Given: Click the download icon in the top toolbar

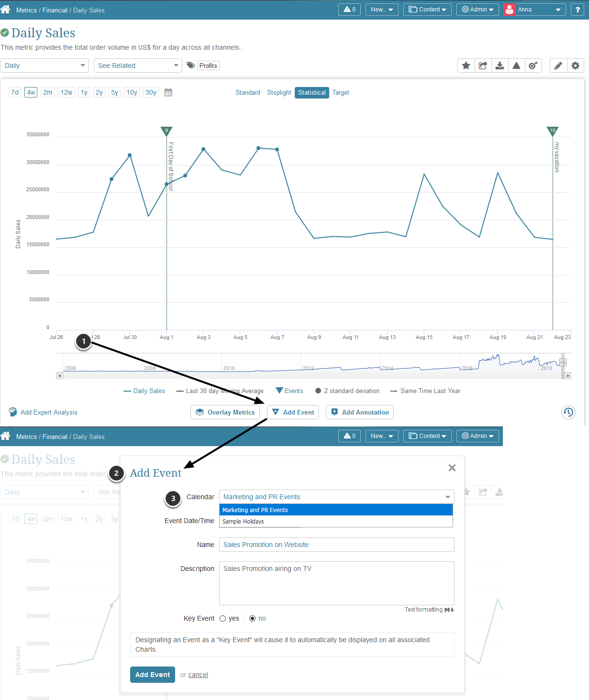Looking at the screenshot, I should point(500,66).
